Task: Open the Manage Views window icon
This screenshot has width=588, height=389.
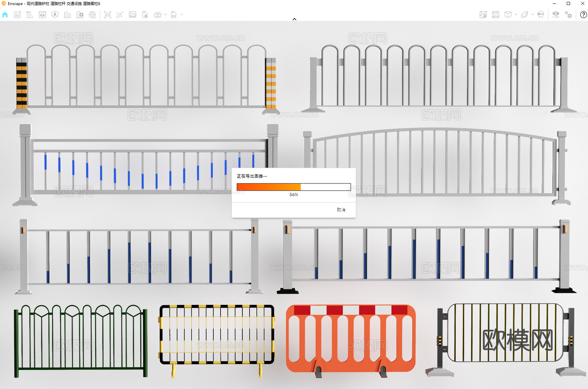Action: 42,15
